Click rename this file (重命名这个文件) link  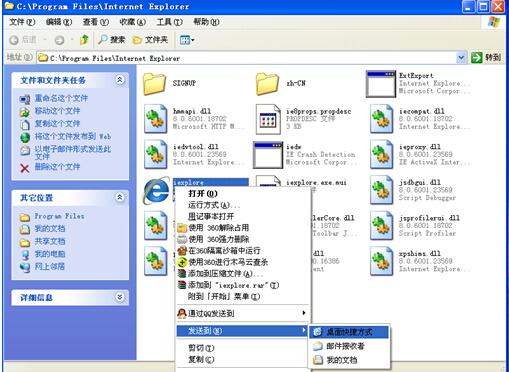point(61,98)
